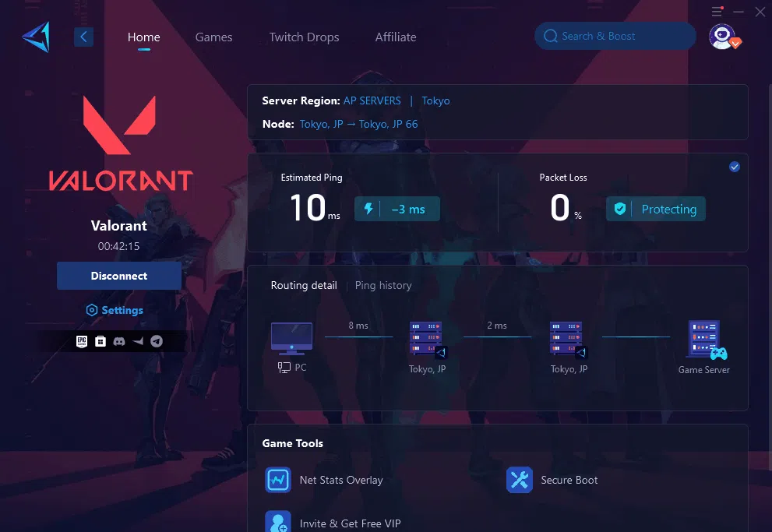The width and height of the screenshot is (772, 532).
Task: Open the Telegram icon
Action: point(157,341)
